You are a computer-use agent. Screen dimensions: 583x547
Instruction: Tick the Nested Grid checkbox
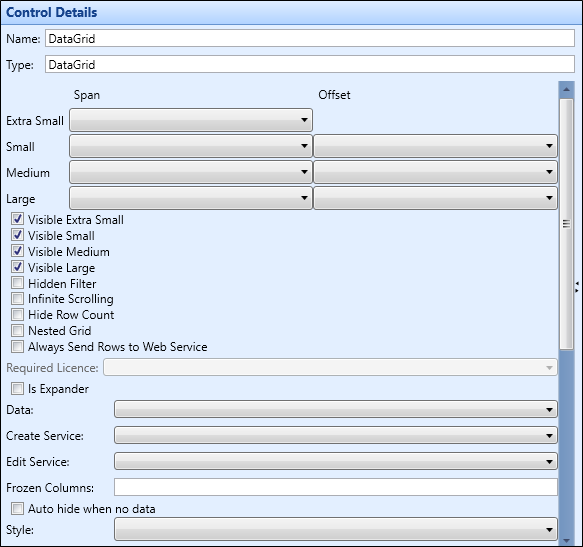(17, 331)
